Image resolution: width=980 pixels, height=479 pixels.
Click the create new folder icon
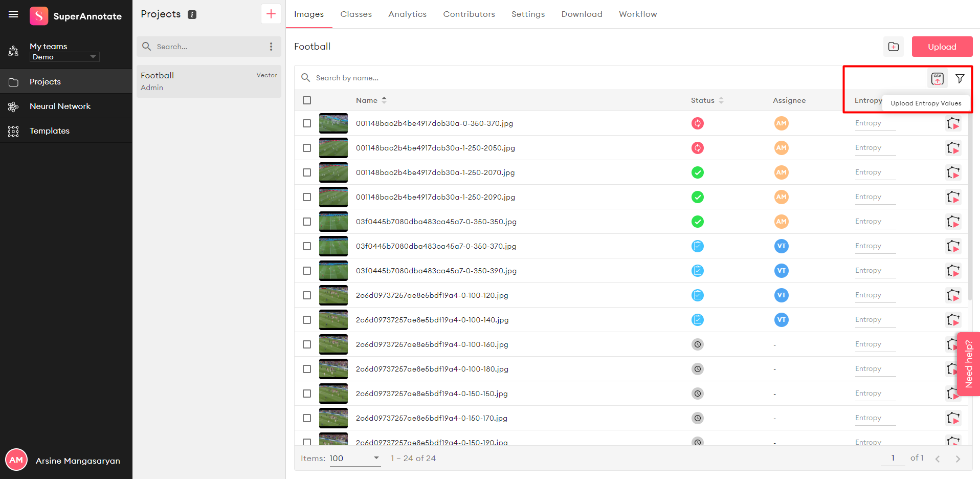tap(894, 47)
